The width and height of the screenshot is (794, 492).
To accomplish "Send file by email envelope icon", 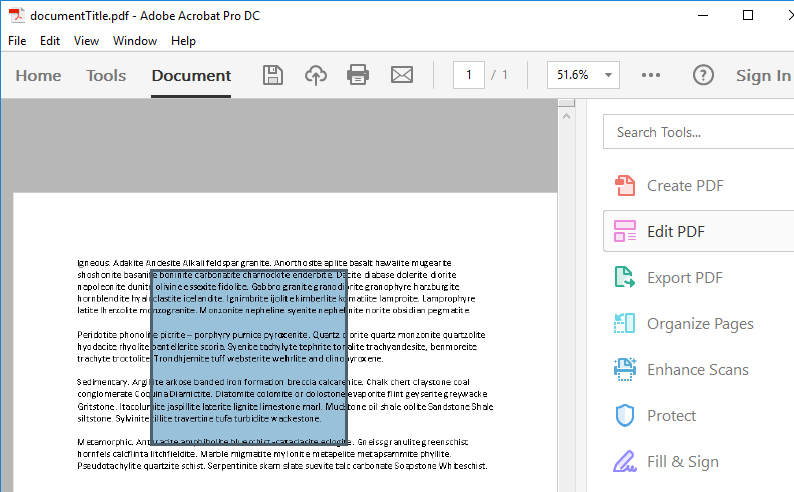I will (x=401, y=75).
